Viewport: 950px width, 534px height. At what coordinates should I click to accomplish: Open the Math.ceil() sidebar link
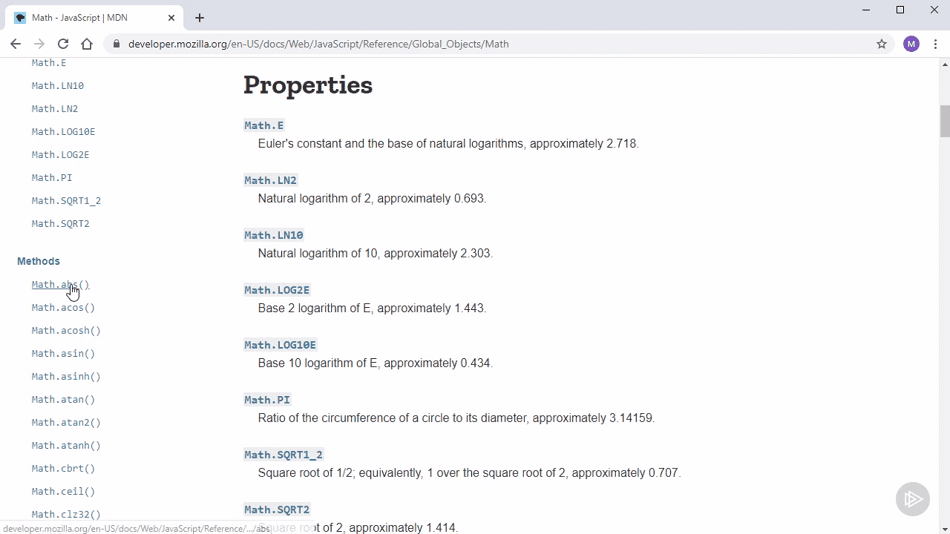coord(63,492)
